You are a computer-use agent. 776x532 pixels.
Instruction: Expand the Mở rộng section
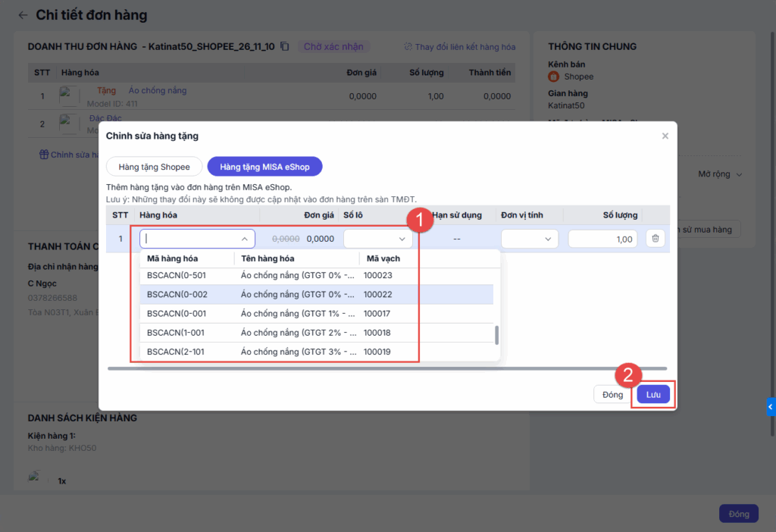coord(719,174)
